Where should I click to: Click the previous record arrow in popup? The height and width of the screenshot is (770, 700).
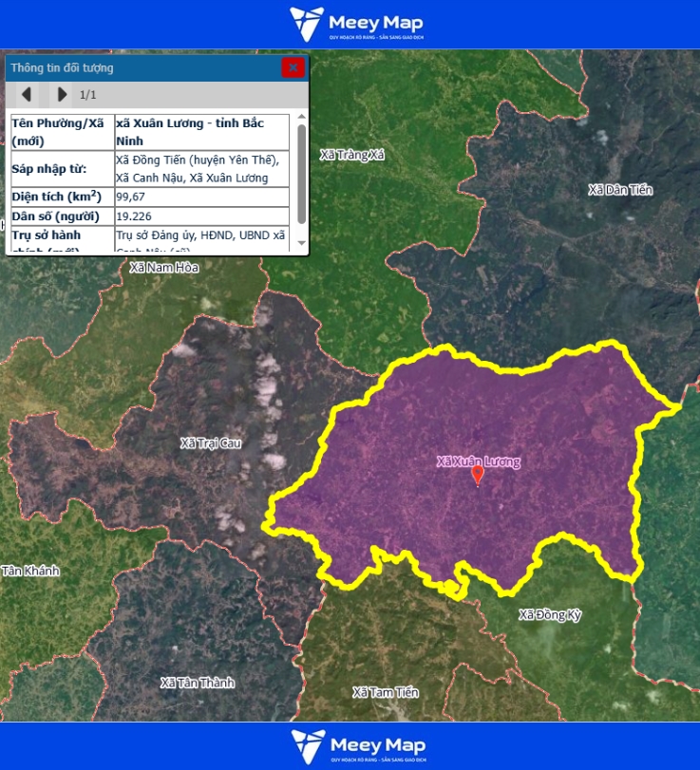pyautogui.click(x=27, y=94)
